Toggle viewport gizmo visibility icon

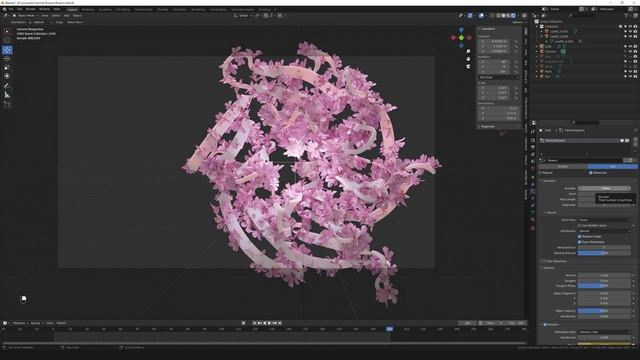coord(470,16)
